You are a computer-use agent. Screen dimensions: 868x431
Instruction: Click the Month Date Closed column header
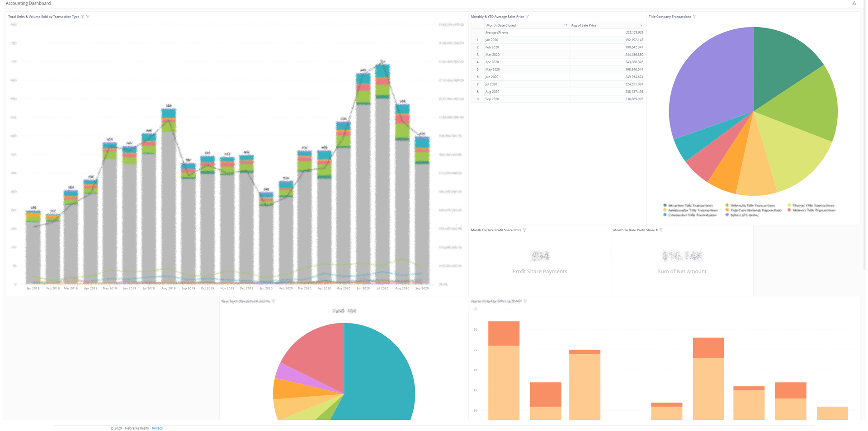pos(526,25)
